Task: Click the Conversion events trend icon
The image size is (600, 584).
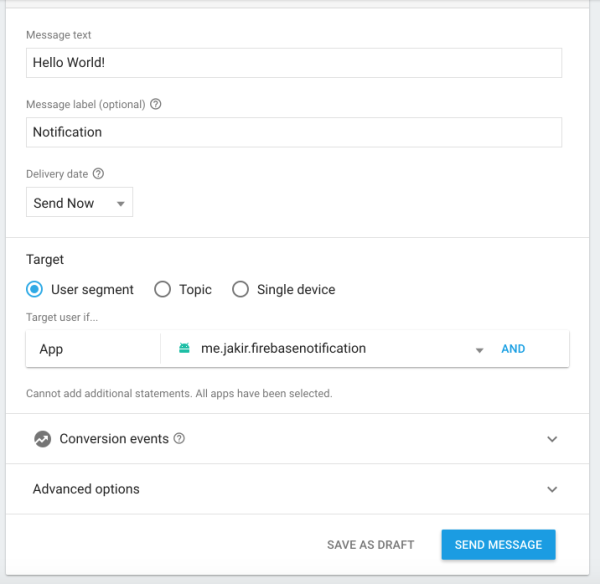Action: [42, 439]
